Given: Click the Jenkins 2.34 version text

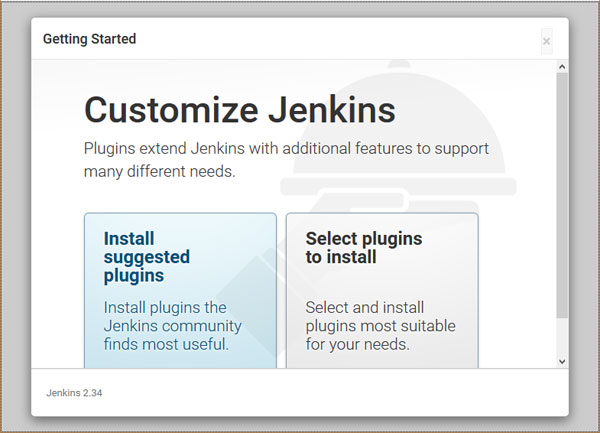Looking at the screenshot, I should tap(74, 393).
